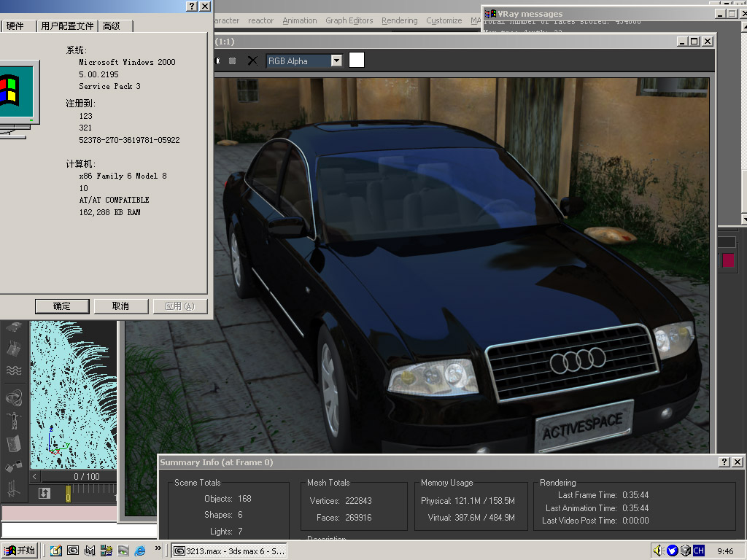Click the clear X icon in render window
This screenshot has width=747, height=560.
[252, 61]
